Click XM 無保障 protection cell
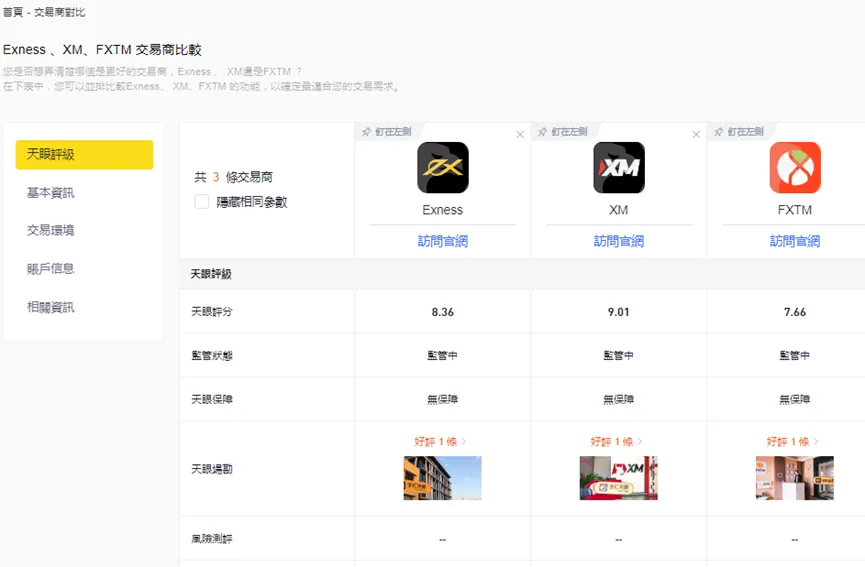Image resolution: width=865 pixels, height=567 pixels. click(618, 399)
